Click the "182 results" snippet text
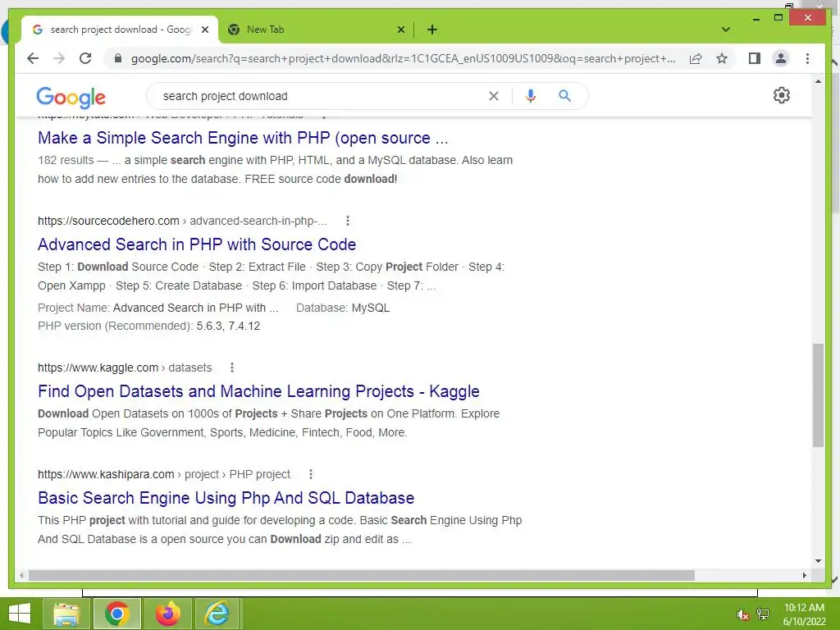 66,160
